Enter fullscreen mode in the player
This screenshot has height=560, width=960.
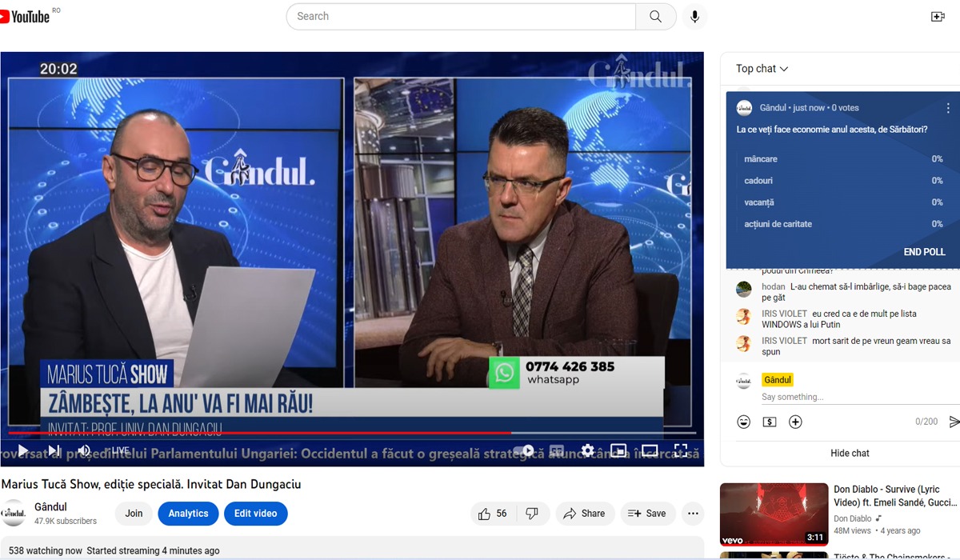[x=681, y=450]
